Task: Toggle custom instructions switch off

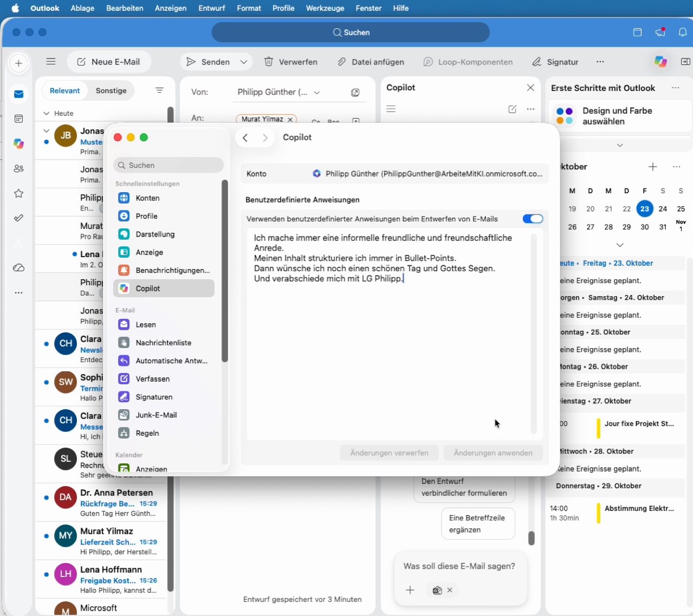Action: 533,219
